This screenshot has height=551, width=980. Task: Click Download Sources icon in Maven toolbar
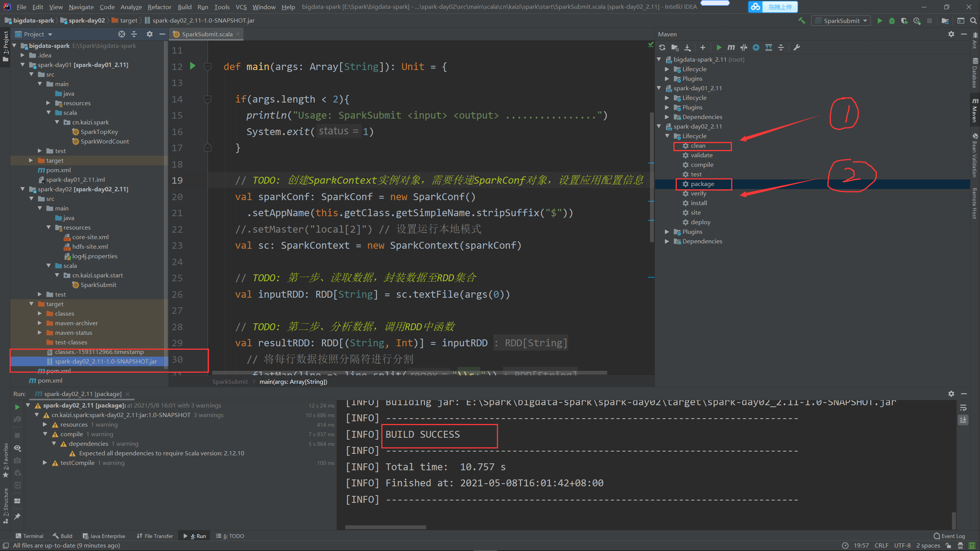pos(688,47)
